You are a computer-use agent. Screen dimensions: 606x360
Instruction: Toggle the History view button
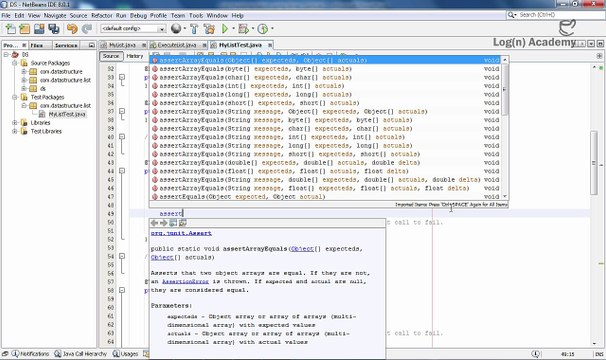tap(134, 56)
